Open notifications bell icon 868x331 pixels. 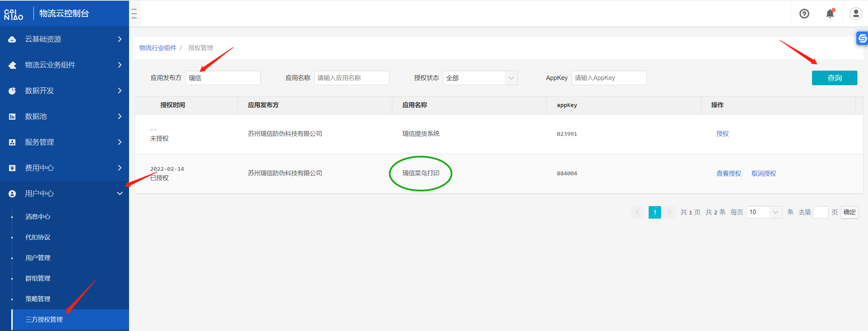[x=830, y=14]
